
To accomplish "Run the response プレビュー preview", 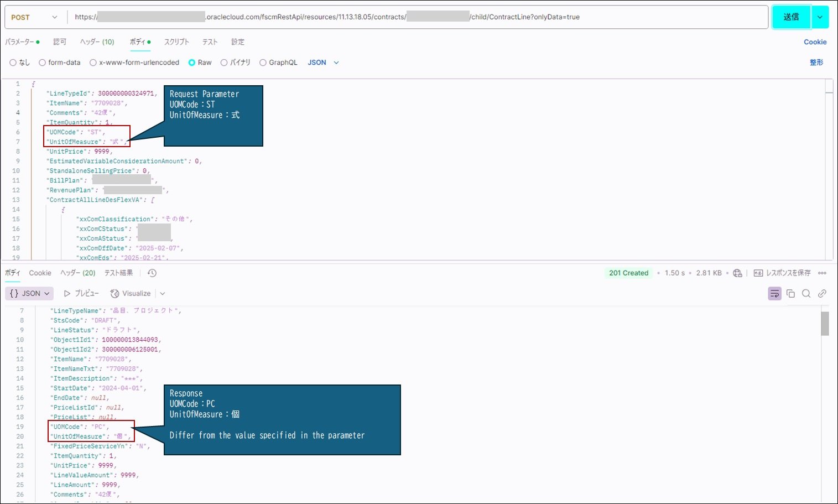I will tap(81, 293).
